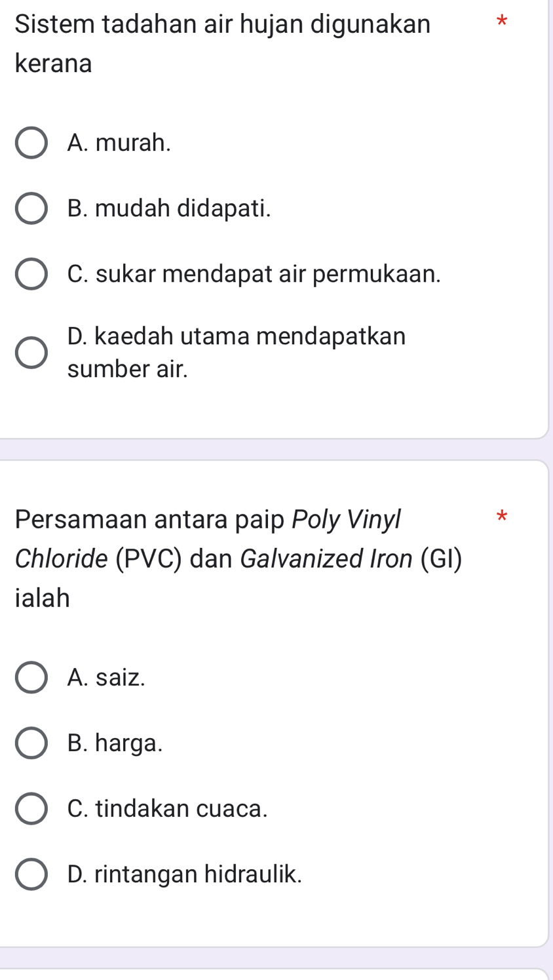
Task: Click the 'B. harga.' answer label text
Action: [x=115, y=743]
